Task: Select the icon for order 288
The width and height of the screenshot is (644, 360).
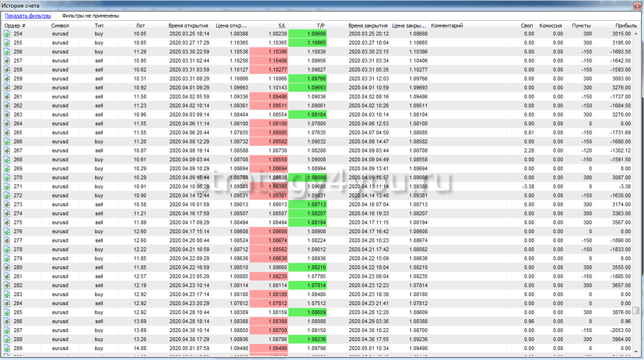Action: (x=7, y=339)
